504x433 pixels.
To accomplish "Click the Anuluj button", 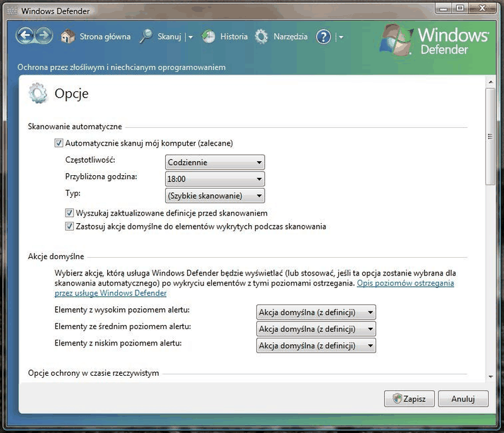I will [x=463, y=398].
